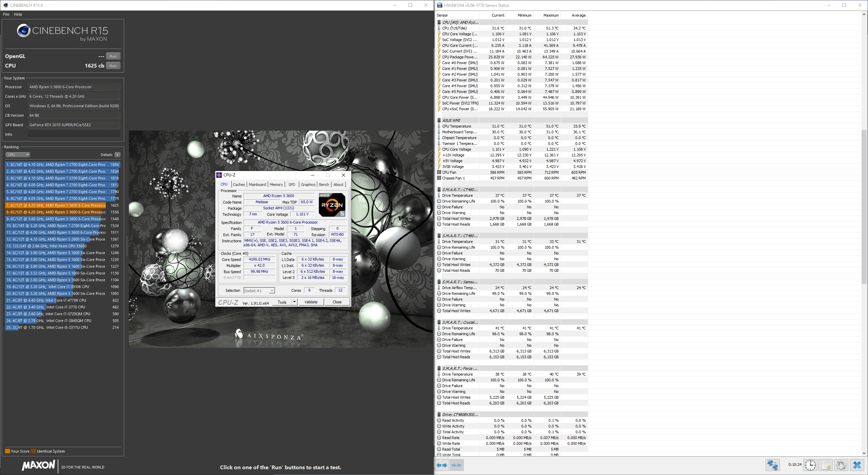Open HWiNFO sensor settings gear icon
Image resolution: width=868 pixels, height=475 pixels.
pyautogui.click(x=841, y=465)
